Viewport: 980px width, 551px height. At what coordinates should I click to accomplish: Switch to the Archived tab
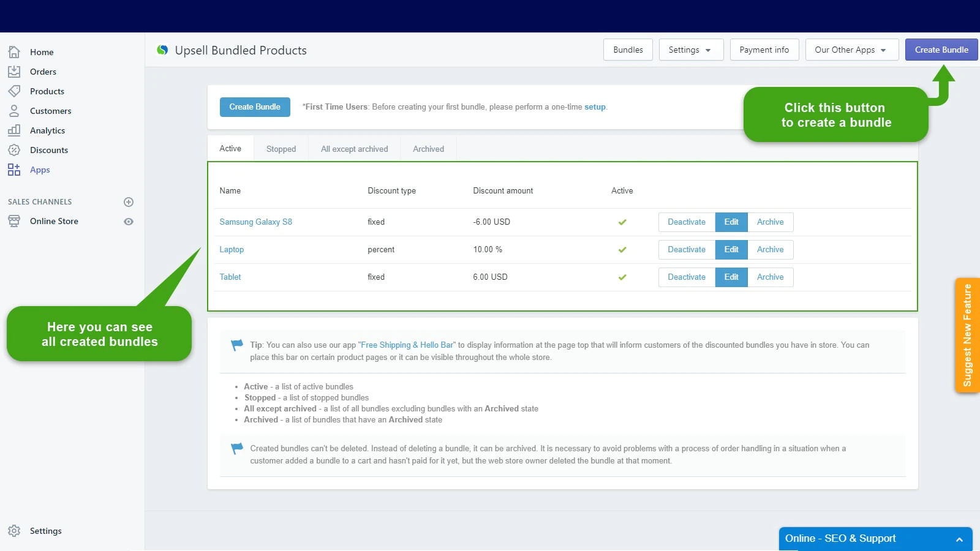(x=428, y=149)
